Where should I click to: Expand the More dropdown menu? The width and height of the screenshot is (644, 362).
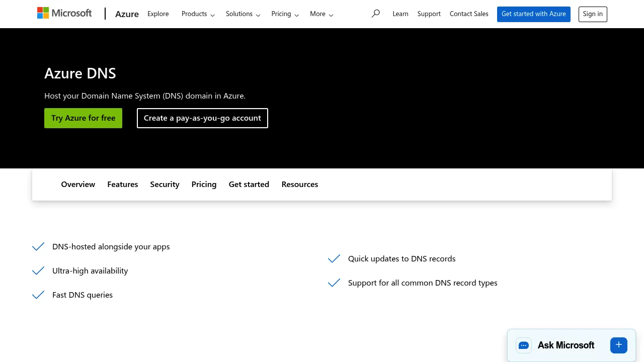click(321, 14)
